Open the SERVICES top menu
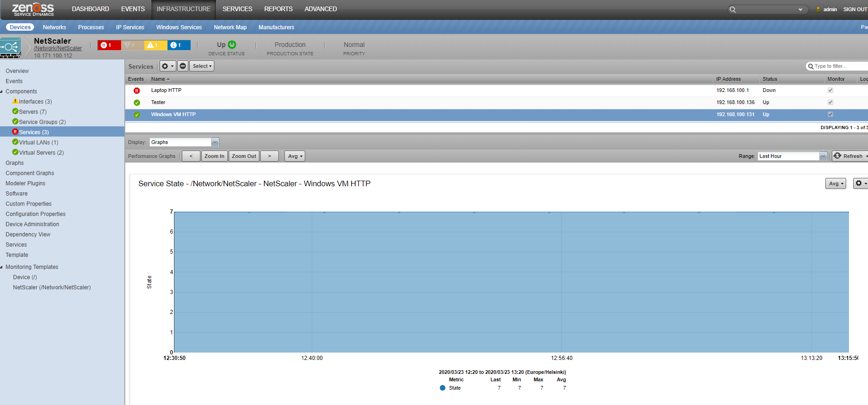 [238, 9]
